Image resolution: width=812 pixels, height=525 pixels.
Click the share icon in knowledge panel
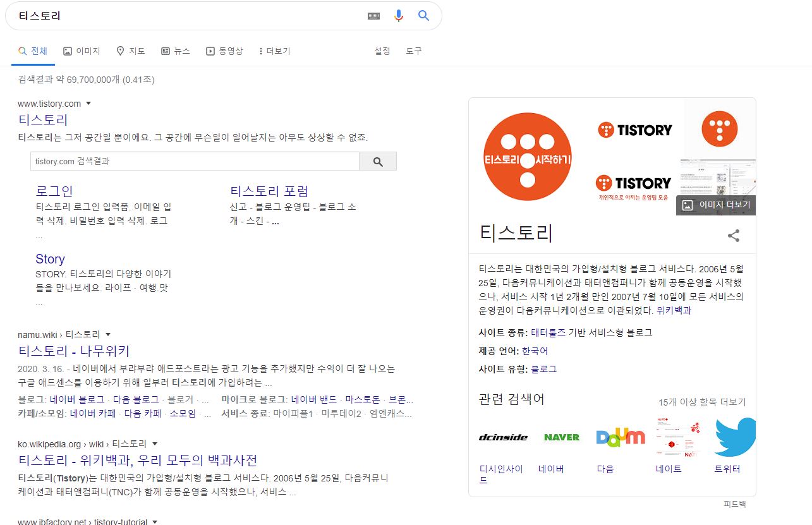(734, 236)
